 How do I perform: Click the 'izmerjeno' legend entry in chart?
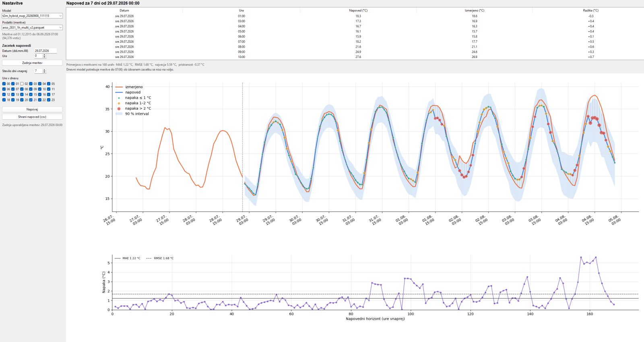129,87
